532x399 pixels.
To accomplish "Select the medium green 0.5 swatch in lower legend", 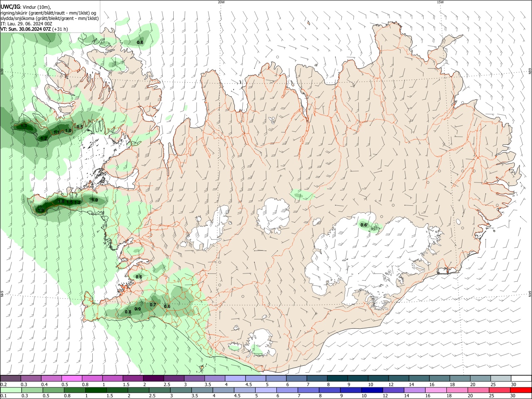I will click(53, 390).
